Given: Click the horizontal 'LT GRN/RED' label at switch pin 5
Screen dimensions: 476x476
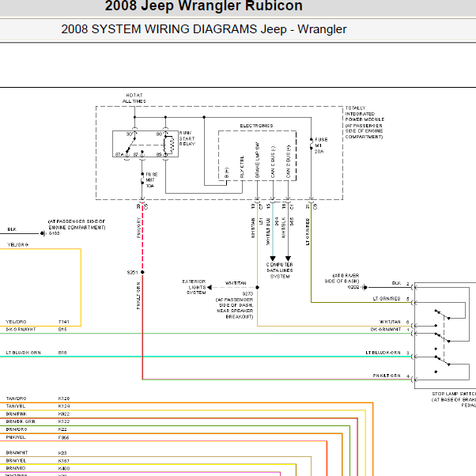Looking at the screenshot, I should pyautogui.click(x=387, y=299).
